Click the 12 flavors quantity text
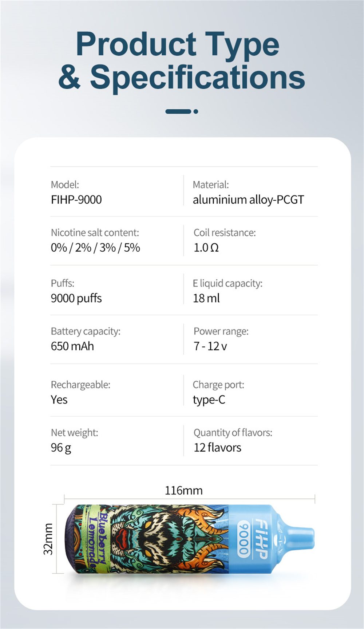Screen dimensions: 364x629 click(x=217, y=448)
